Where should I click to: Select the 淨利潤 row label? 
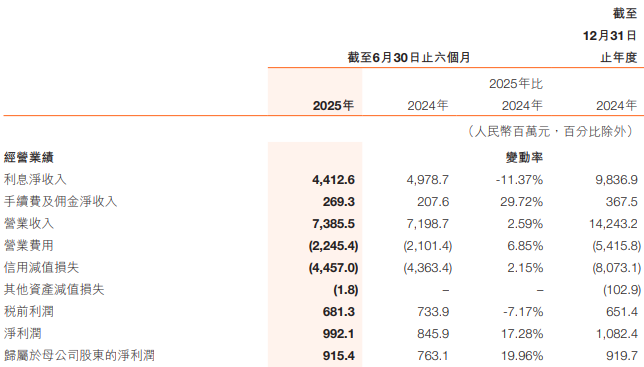(23, 333)
